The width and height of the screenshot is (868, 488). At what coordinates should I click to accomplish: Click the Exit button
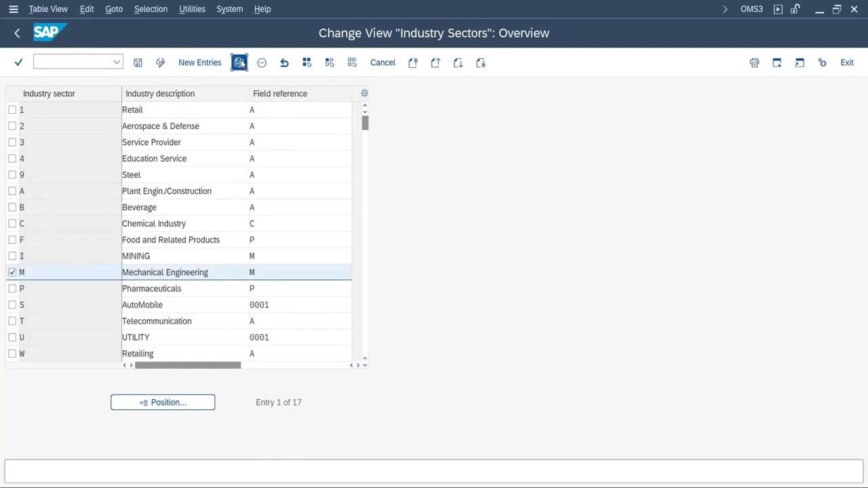tap(847, 62)
